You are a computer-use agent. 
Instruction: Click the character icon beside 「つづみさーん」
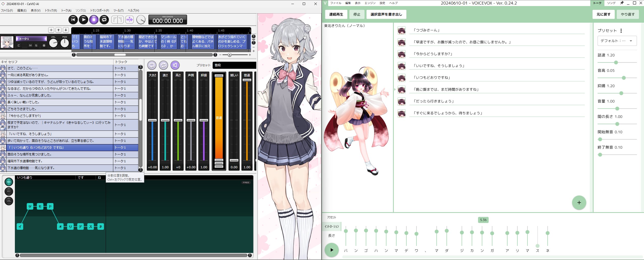click(x=402, y=30)
